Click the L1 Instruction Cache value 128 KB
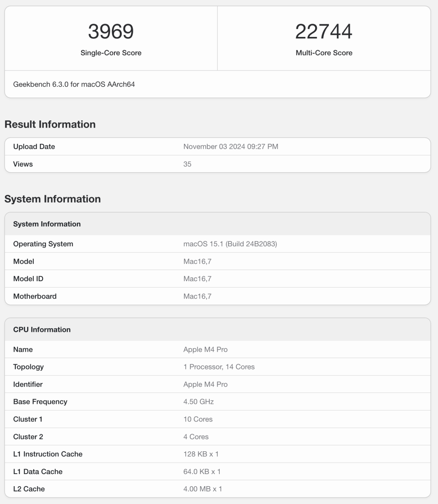The width and height of the screenshot is (438, 504). point(201,454)
